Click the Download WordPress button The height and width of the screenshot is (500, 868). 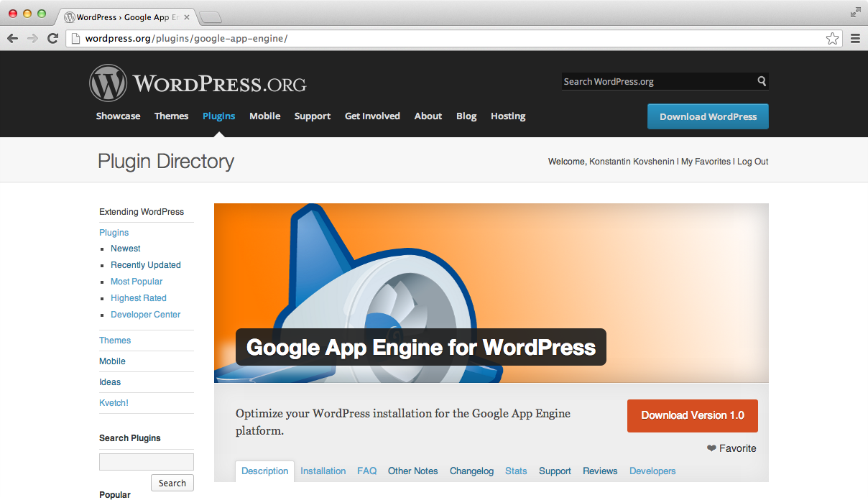(708, 116)
